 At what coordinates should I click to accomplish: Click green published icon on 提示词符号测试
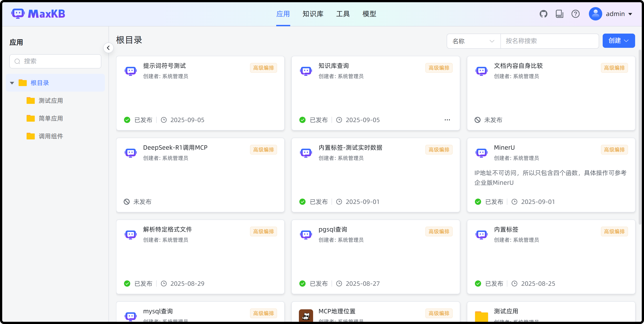click(127, 120)
